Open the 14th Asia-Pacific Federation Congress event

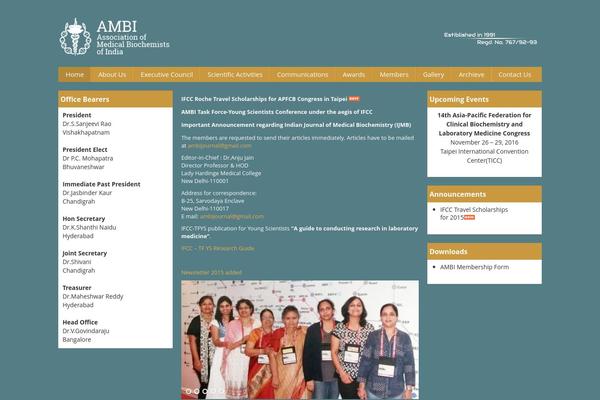pyautogui.click(x=483, y=123)
